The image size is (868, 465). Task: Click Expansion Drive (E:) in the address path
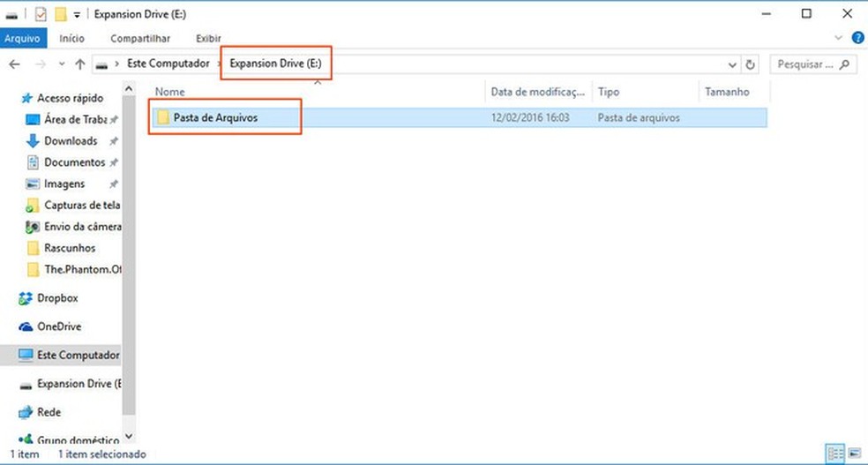[x=275, y=64]
